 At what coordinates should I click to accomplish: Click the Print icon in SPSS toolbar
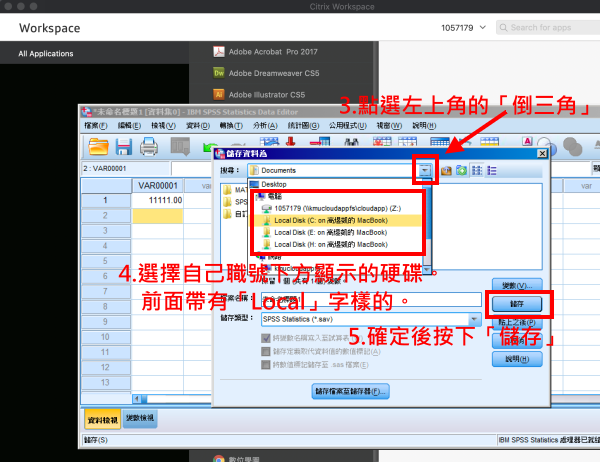(x=148, y=147)
